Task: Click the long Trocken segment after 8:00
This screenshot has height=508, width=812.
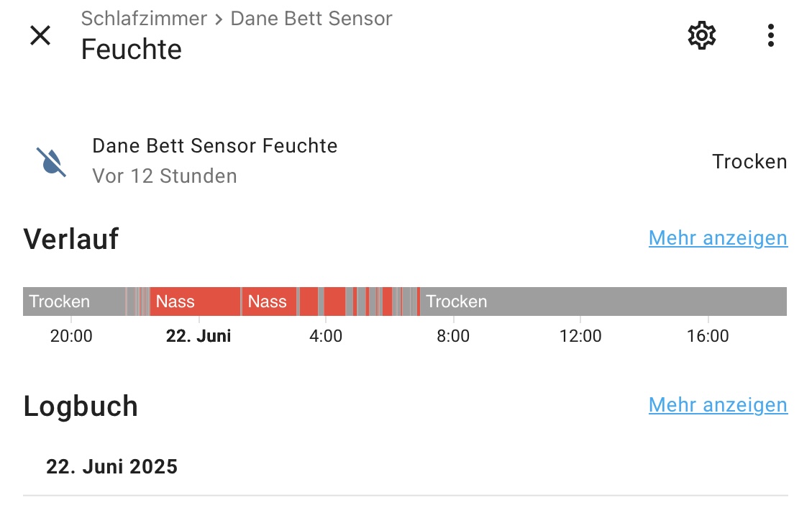Action: coord(603,301)
